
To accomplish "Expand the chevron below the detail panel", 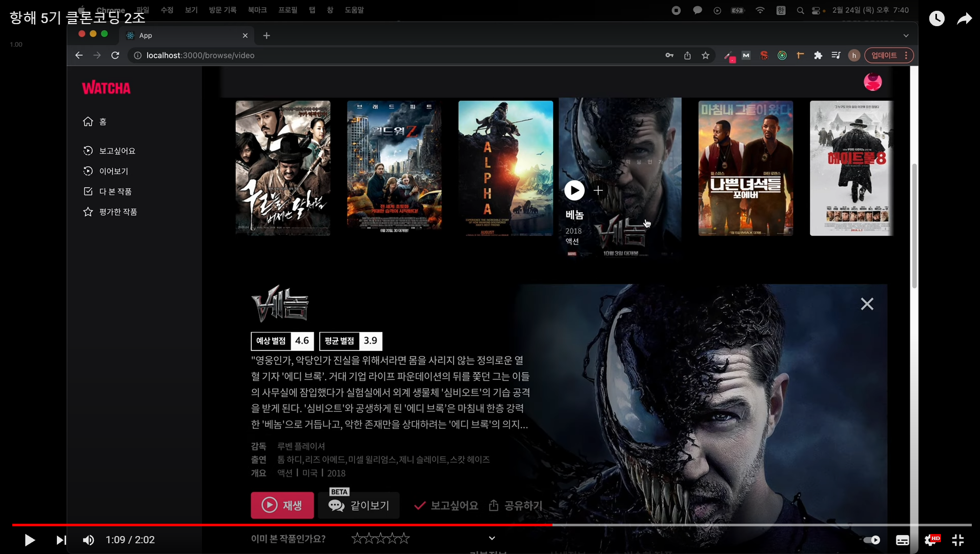I will (x=492, y=538).
